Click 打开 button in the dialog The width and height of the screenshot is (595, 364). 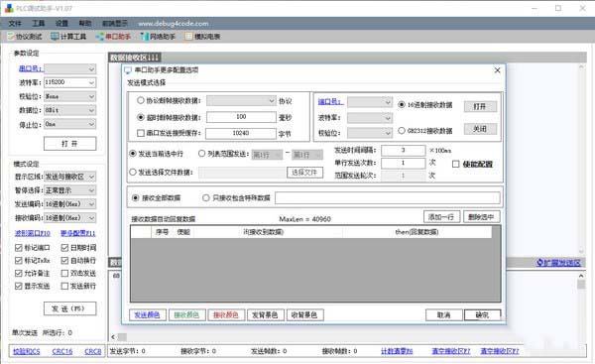point(480,106)
